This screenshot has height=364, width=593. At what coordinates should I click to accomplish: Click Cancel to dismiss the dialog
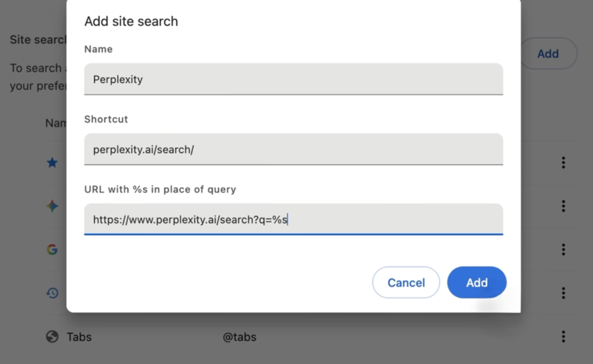coord(406,282)
